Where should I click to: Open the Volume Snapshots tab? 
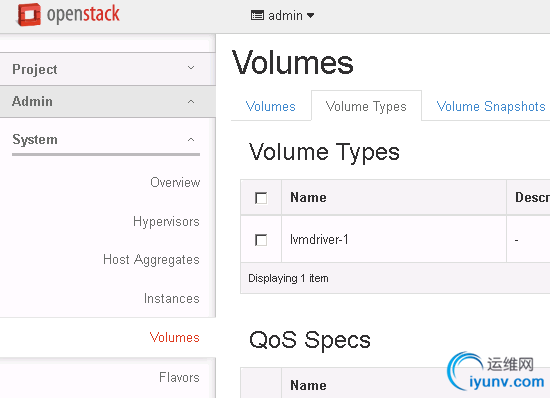(x=491, y=106)
